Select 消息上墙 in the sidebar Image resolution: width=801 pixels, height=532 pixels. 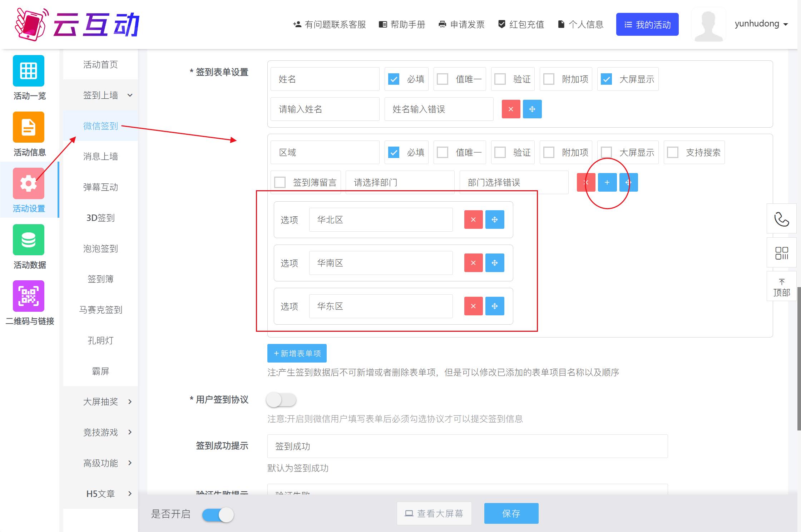coord(100,156)
